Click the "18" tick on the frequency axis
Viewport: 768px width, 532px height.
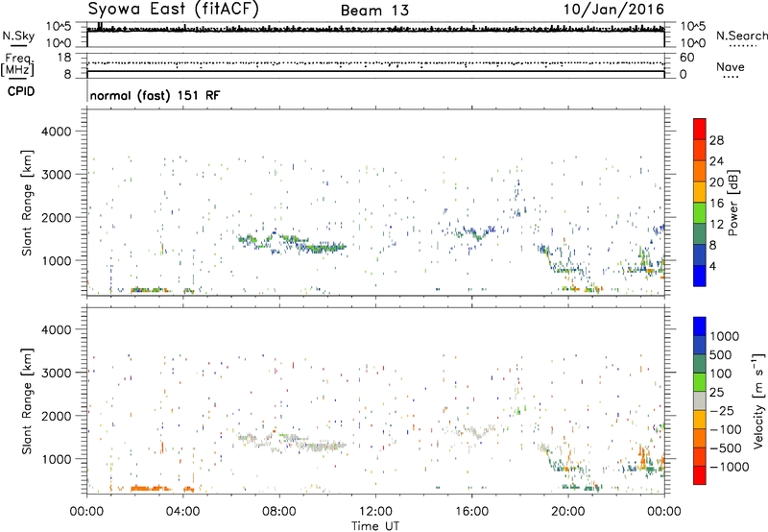(64, 58)
